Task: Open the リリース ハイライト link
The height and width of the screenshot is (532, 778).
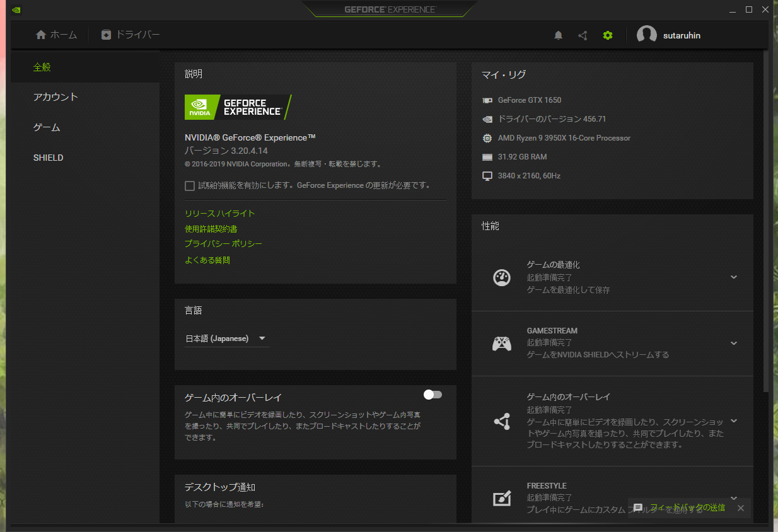Action: tap(220, 214)
